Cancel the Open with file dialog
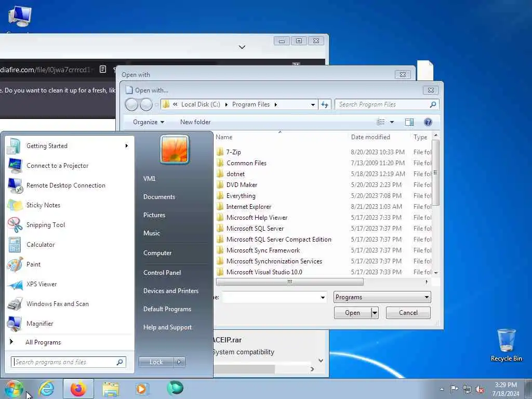Image resolution: width=532 pixels, height=399 pixels. click(408, 313)
